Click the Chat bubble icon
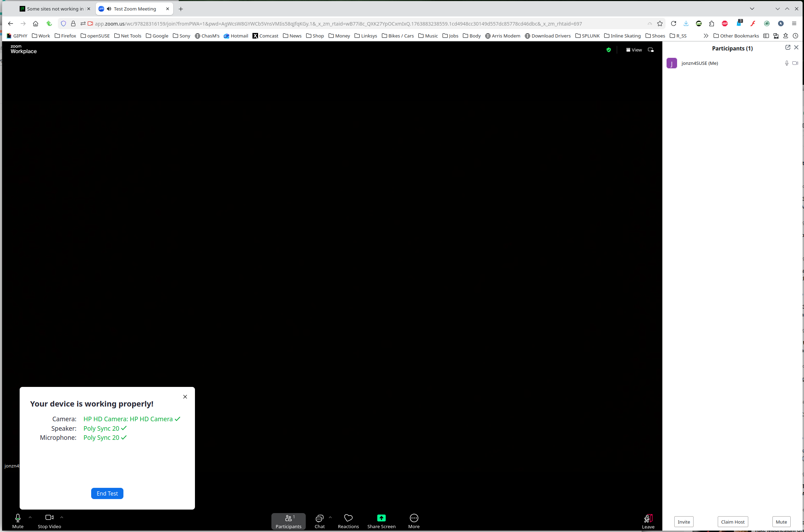 click(319, 518)
